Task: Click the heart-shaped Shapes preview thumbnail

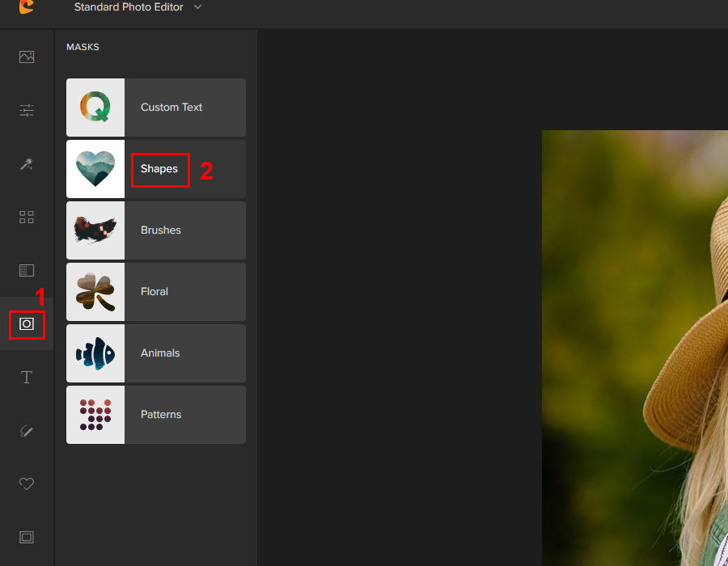Action: coord(95,169)
